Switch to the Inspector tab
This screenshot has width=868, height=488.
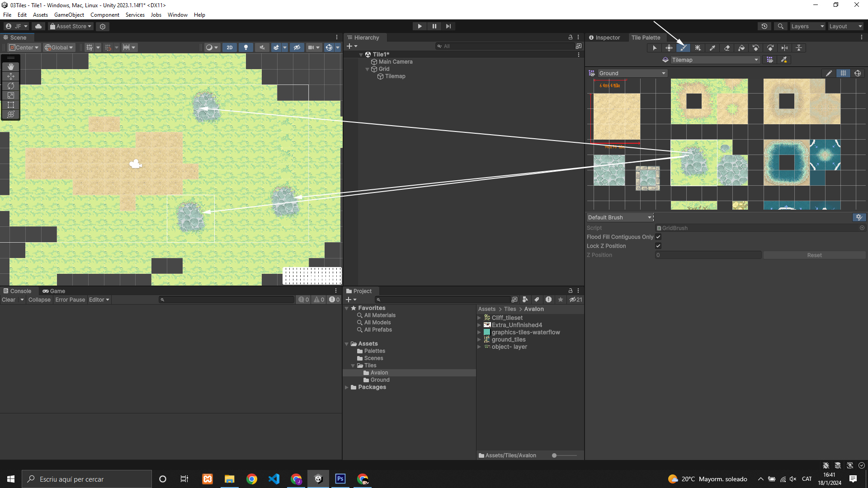[x=604, y=38]
